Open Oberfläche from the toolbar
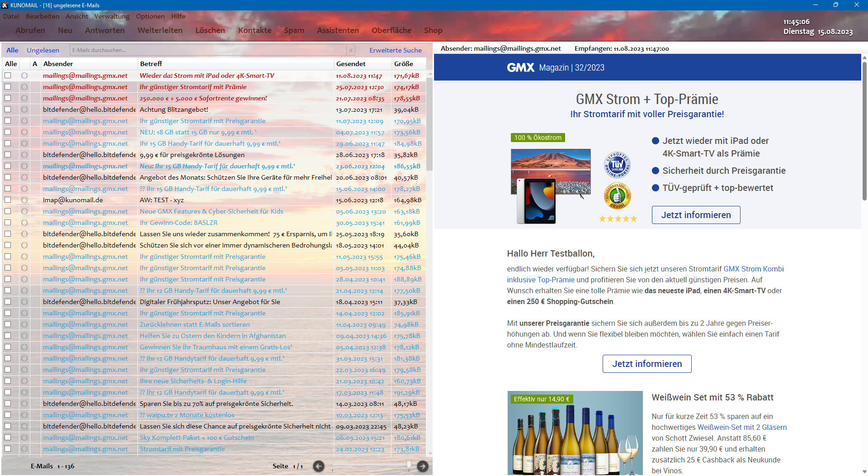 (392, 30)
